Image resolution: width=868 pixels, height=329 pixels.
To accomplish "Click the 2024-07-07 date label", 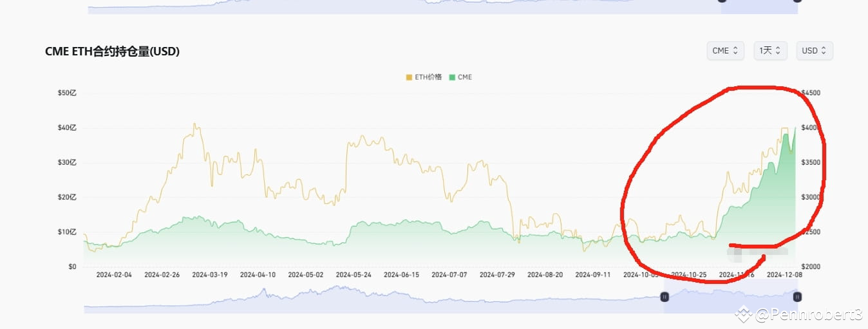I will (x=449, y=274).
